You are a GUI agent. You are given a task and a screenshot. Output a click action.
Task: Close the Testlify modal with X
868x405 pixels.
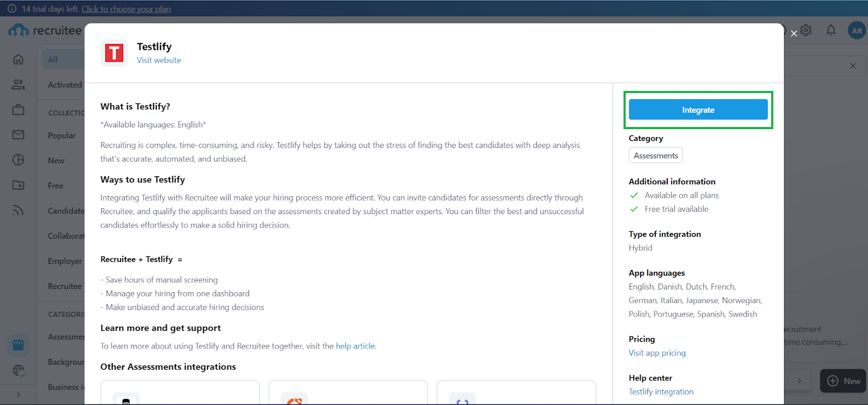794,34
